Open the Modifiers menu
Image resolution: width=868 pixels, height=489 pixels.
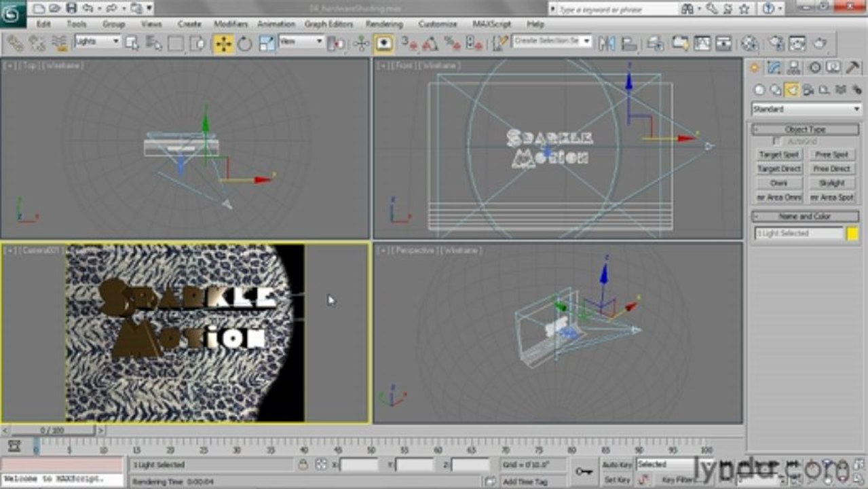pos(231,24)
